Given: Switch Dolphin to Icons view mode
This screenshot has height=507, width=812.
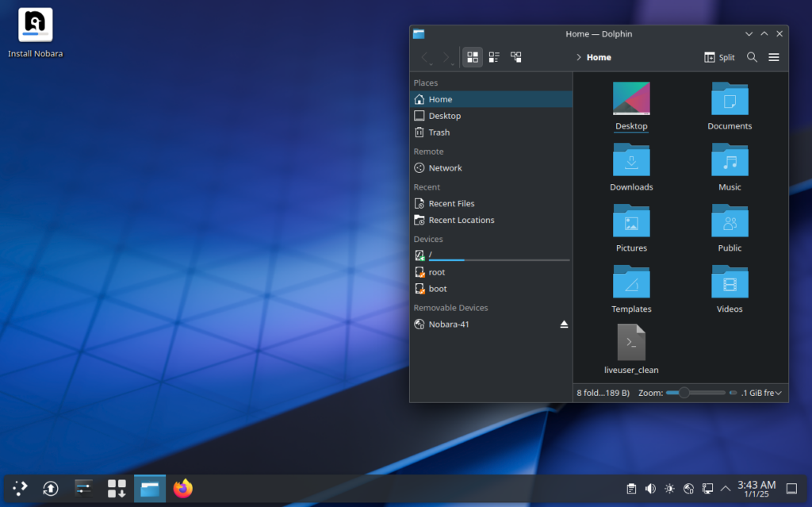Looking at the screenshot, I should (473, 57).
